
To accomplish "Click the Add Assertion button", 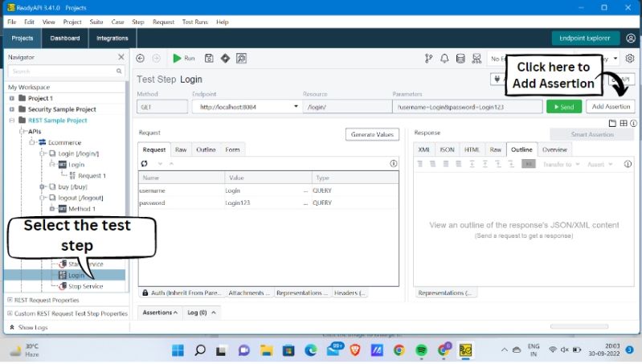I will coord(611,106).
